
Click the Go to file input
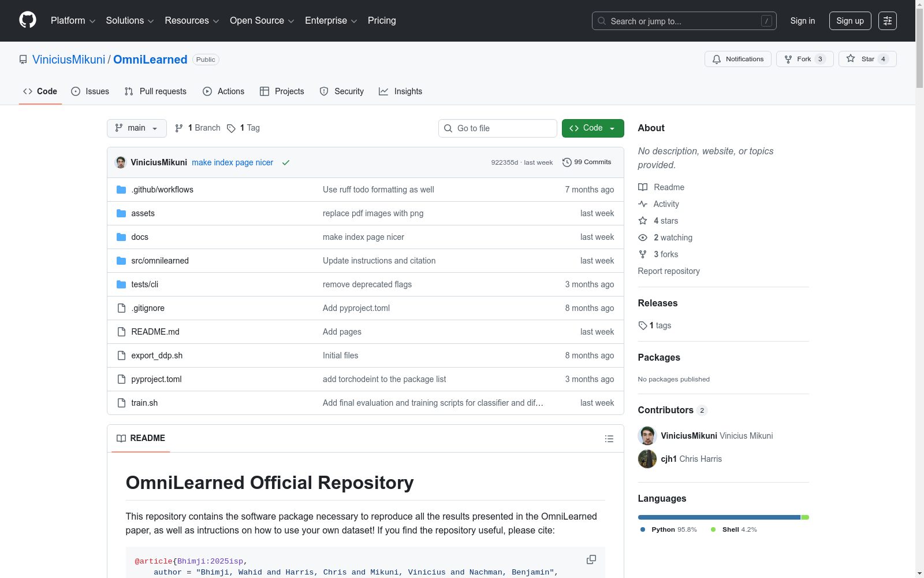click(x=498, y=128)
